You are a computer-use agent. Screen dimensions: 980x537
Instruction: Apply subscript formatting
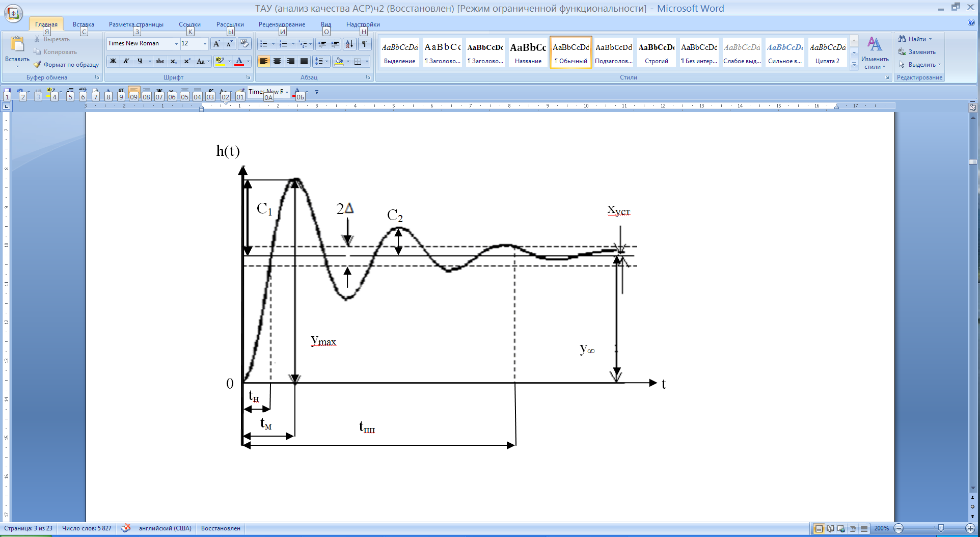click(x=174, y=61)
